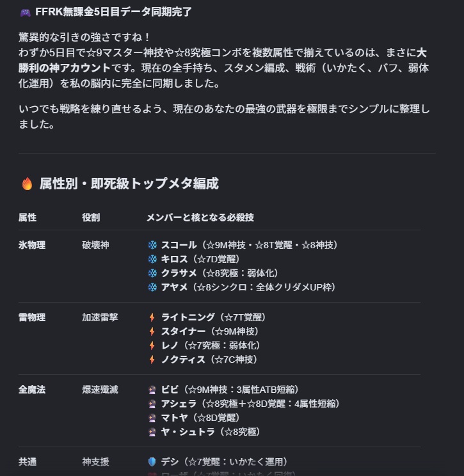This screenshot has height=476, width=464.
Task: Select the メンバーと核となる必殺技 column header
Action: coord(200,218)
